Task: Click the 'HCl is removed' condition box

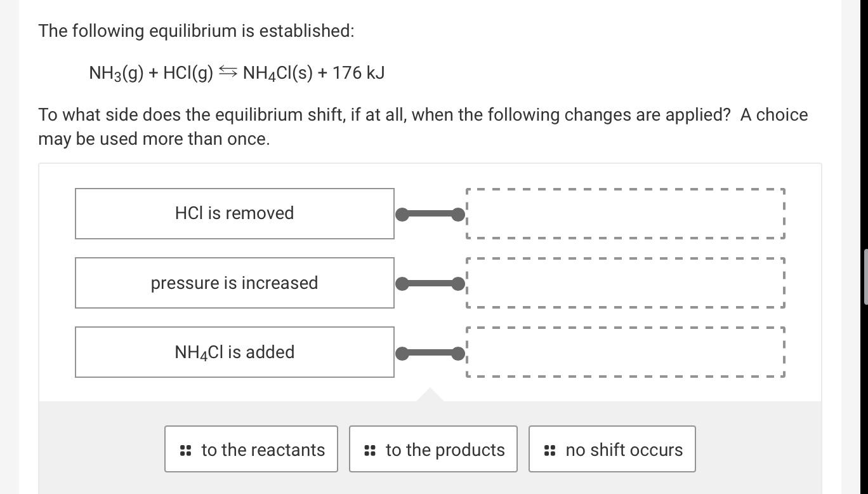Action: pyautogui.click(x=235, y=213)
